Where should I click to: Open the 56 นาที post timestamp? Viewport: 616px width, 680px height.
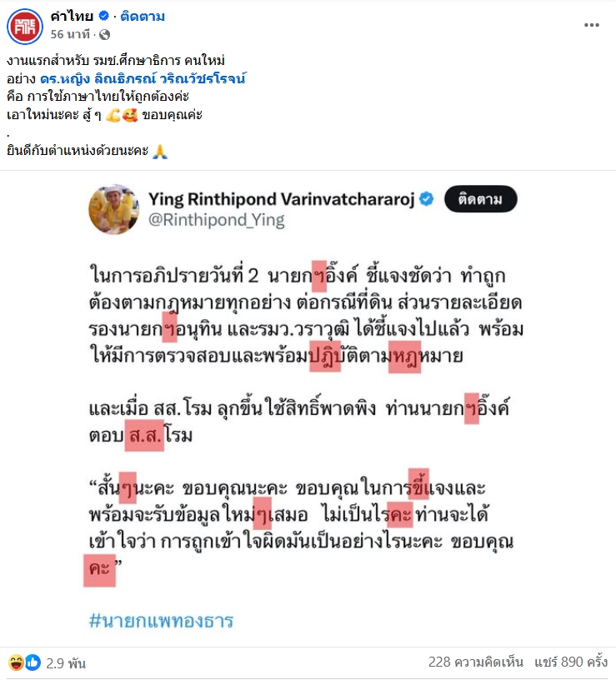[x=70, y=34]
